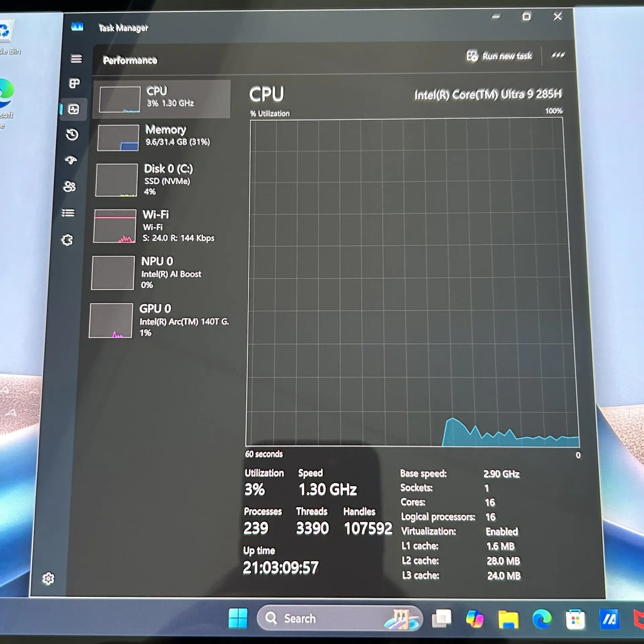Click the CPU mini graph thumbnail
The image size is (644, 644).
coord(120,100)
